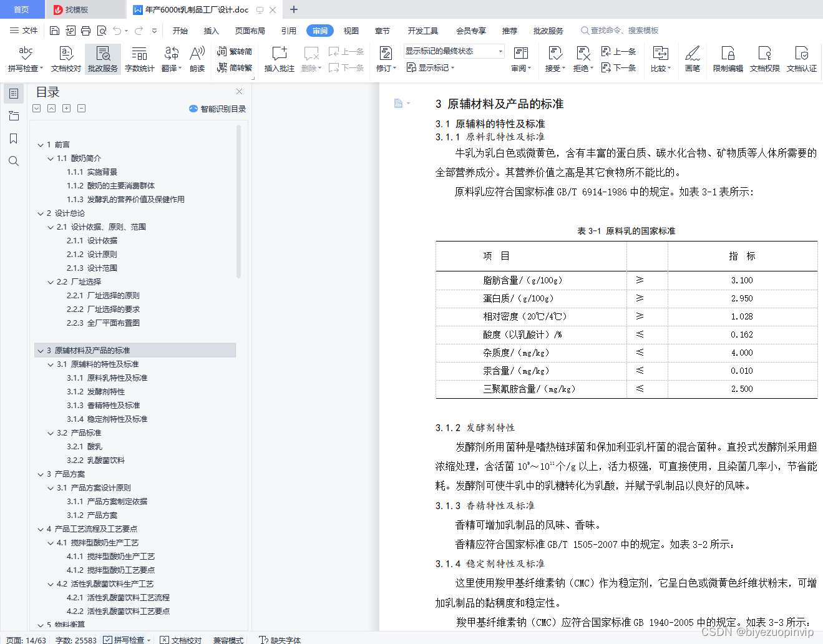This screenshot has height=644, width=823.
Task: Open 字数统计 word count
Action: 139,59
